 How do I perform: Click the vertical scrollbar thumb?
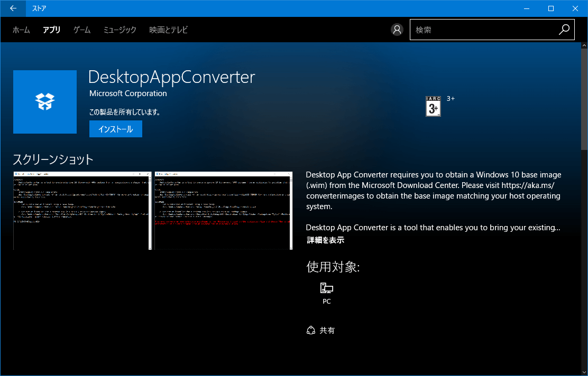tap(584, 99)
